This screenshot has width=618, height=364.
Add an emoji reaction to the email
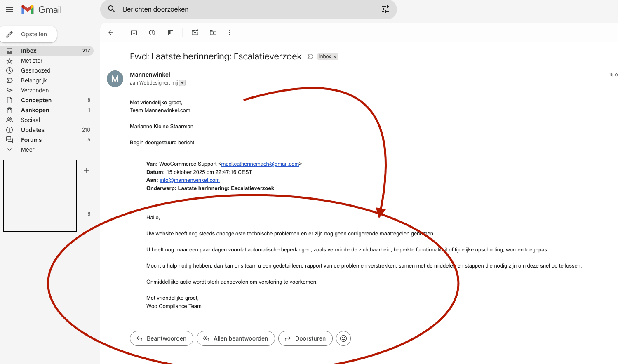[343, 338]
